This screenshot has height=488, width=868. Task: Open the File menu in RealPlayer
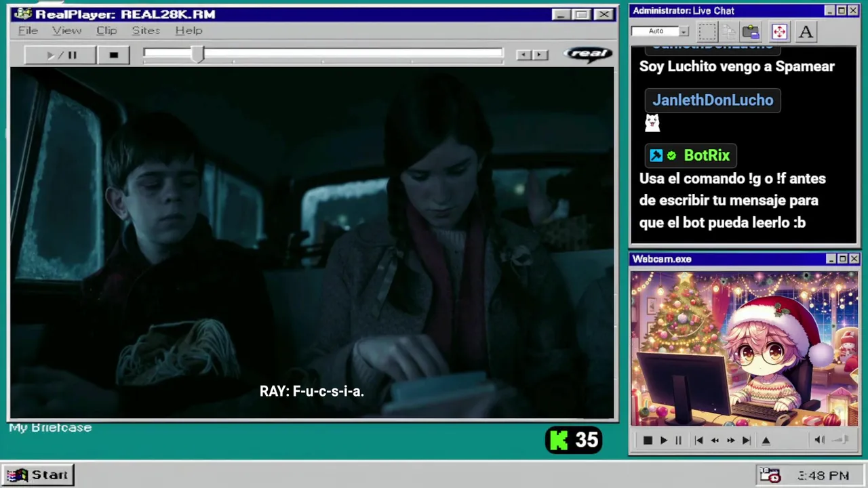[28, 30]
